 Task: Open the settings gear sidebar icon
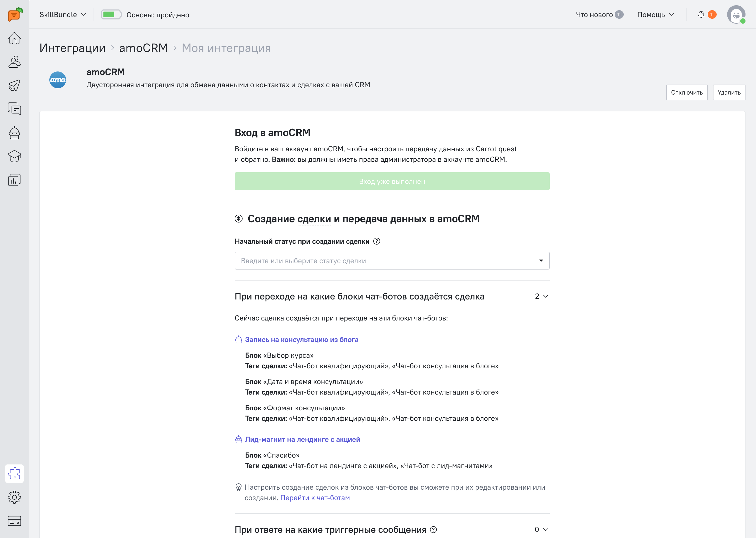coord(14,497)
